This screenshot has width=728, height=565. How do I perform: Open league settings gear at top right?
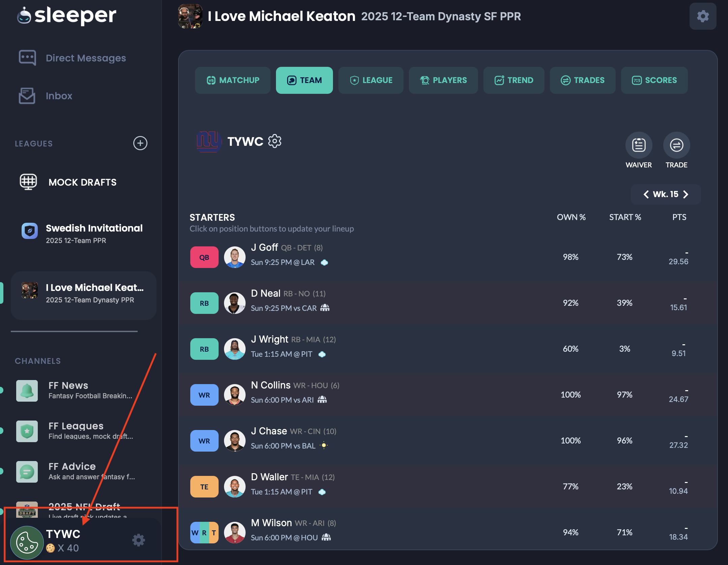(703, 16)
